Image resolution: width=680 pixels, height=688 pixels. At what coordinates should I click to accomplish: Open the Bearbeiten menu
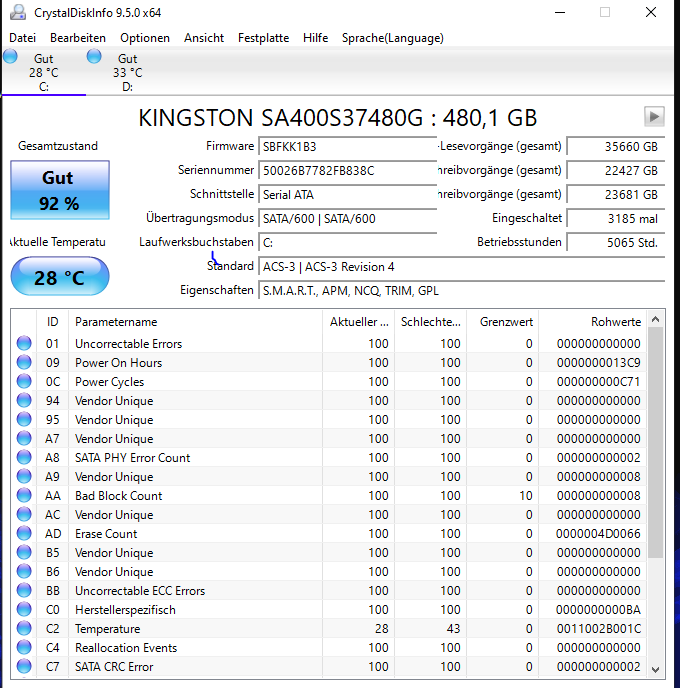(78, 38)
